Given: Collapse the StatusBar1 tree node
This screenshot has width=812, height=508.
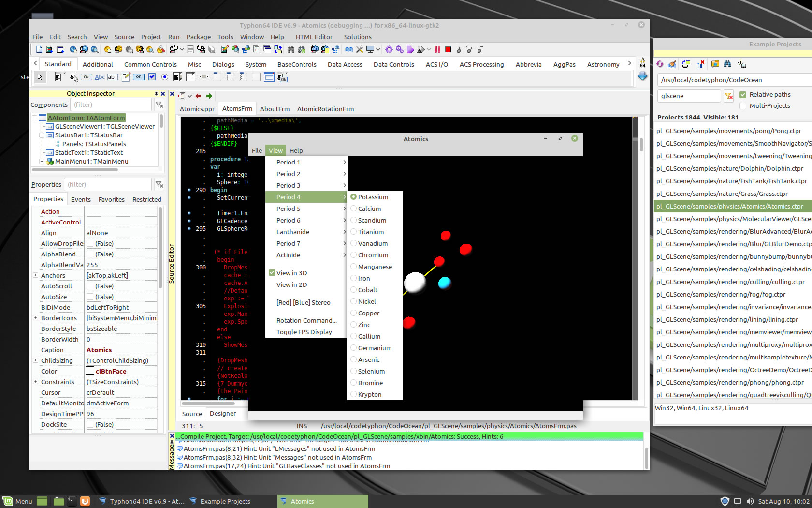Looking at the screenshot, I should click(42, 135).
